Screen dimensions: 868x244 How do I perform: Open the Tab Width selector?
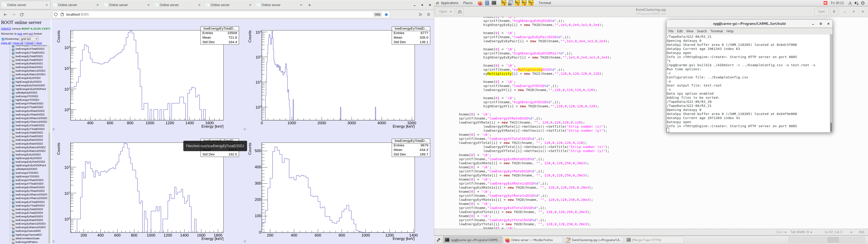tap(801, 232)
